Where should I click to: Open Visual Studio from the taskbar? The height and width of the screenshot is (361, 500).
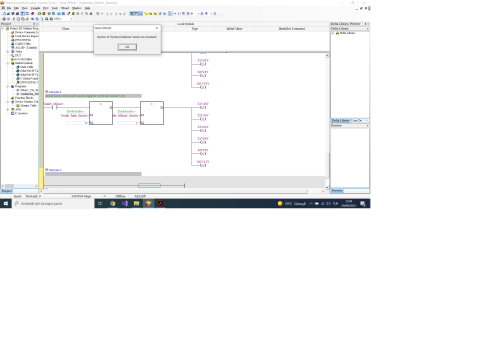pyautogui.click(x=125, y=203)
